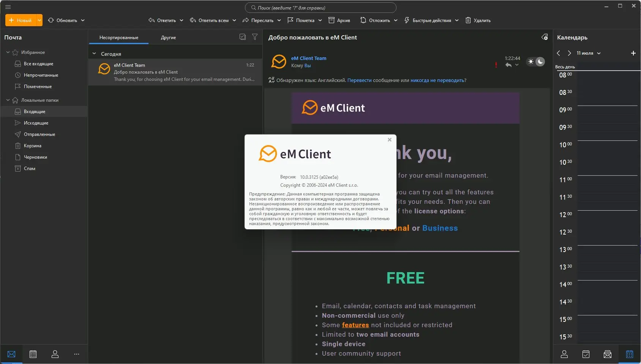Click the никогда не переводить link
641x364 pixels.
coord(437,80)
